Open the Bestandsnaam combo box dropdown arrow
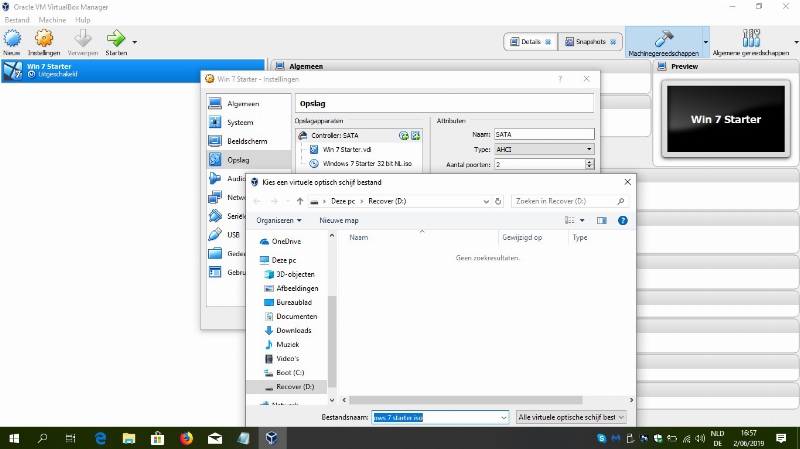 click(504, 417)
